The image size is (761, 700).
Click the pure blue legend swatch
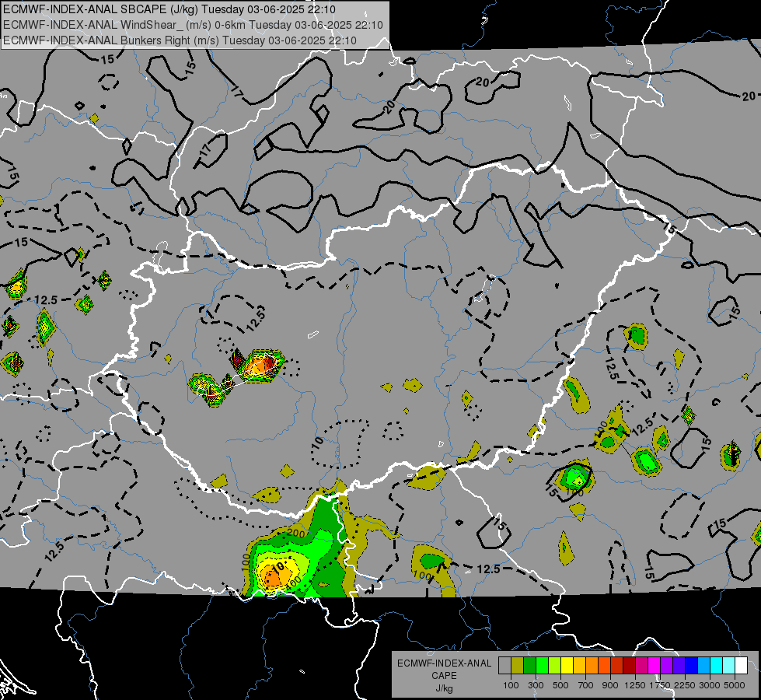point(692,666)
